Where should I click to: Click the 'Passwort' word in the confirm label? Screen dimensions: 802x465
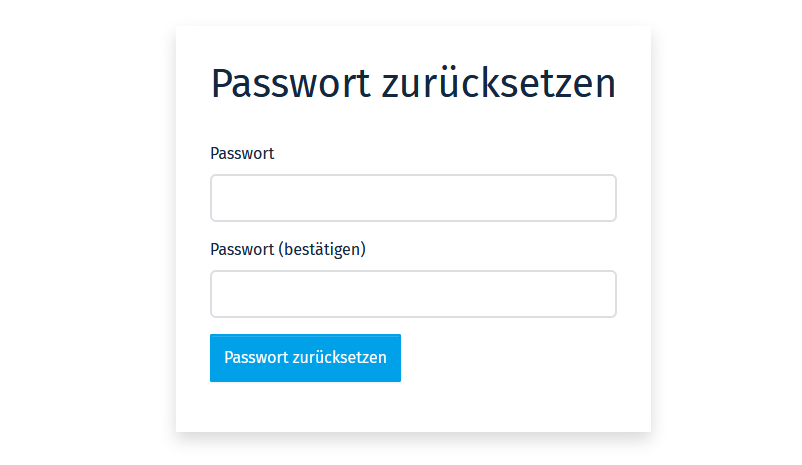click(x=242, y=250)
